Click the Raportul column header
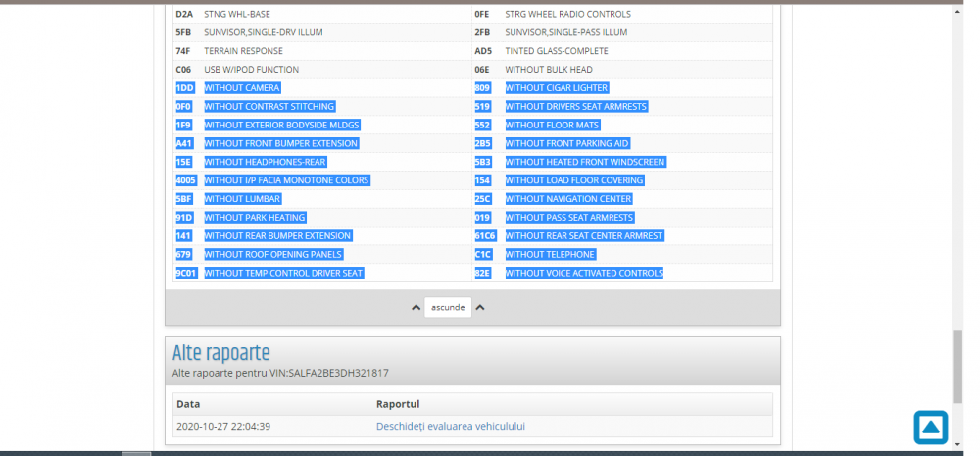This screenshot has height=456, width=980. coord(398,403)
